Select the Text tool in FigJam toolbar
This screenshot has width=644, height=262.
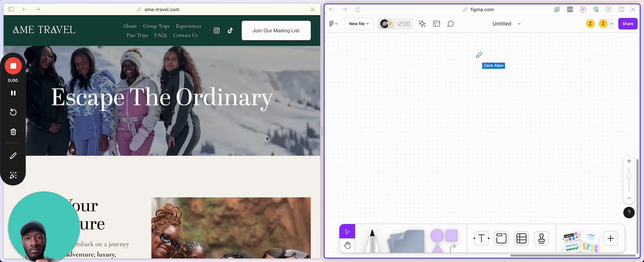[481, 238]
